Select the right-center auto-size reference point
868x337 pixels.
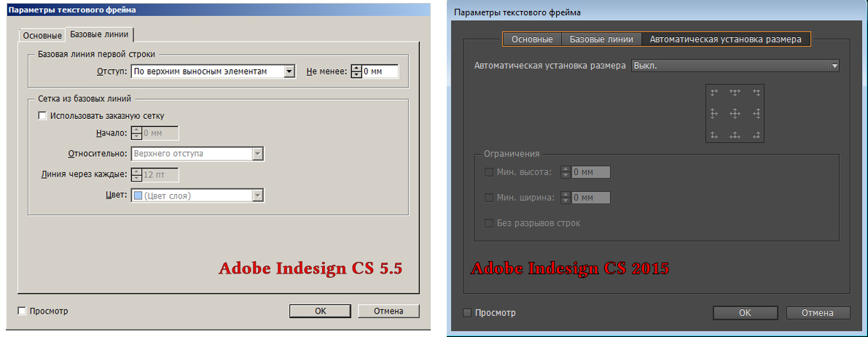tap(756, 114)
